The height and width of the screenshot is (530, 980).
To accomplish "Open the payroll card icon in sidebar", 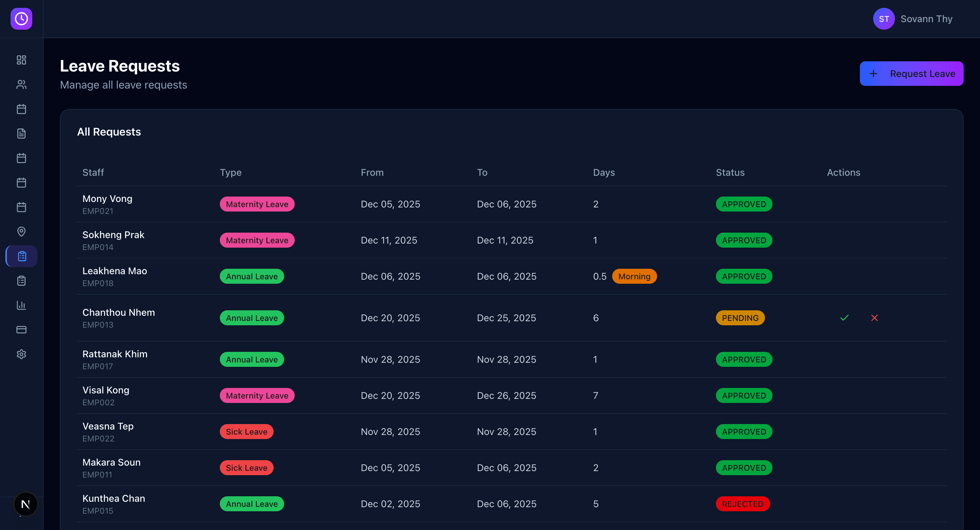I will click(21, 330).
